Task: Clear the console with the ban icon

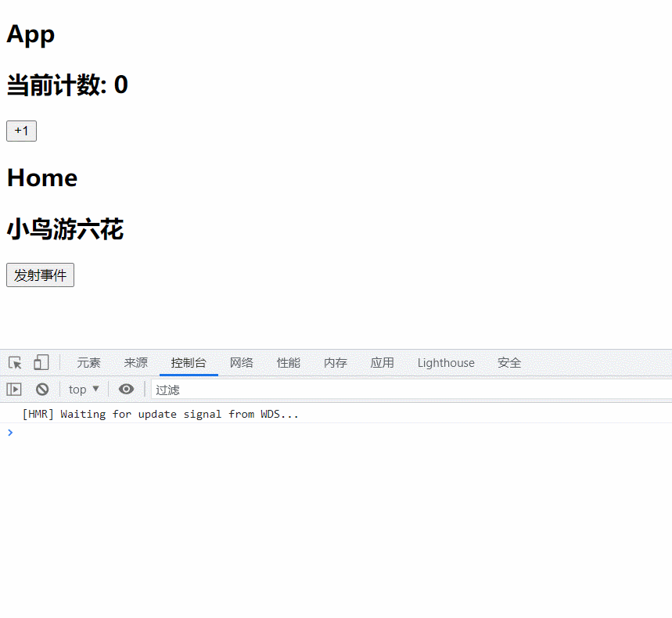Action: pos(42,389)
